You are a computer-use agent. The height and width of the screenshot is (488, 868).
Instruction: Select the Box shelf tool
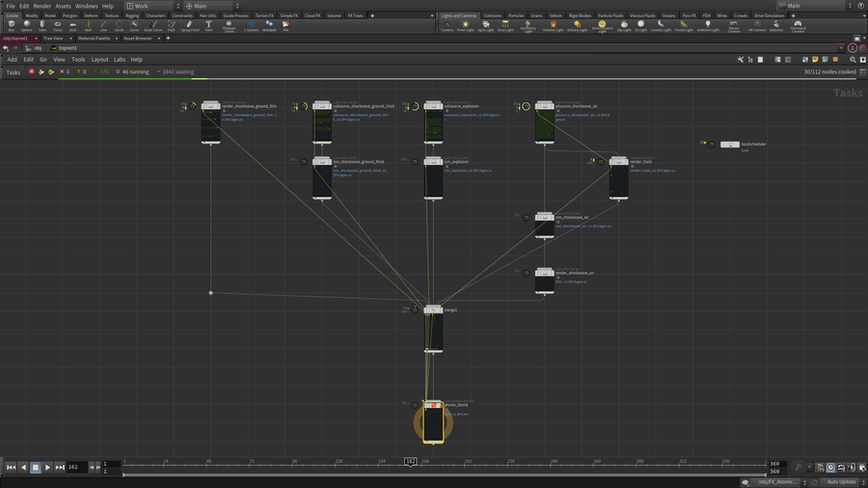click(11, 26)
